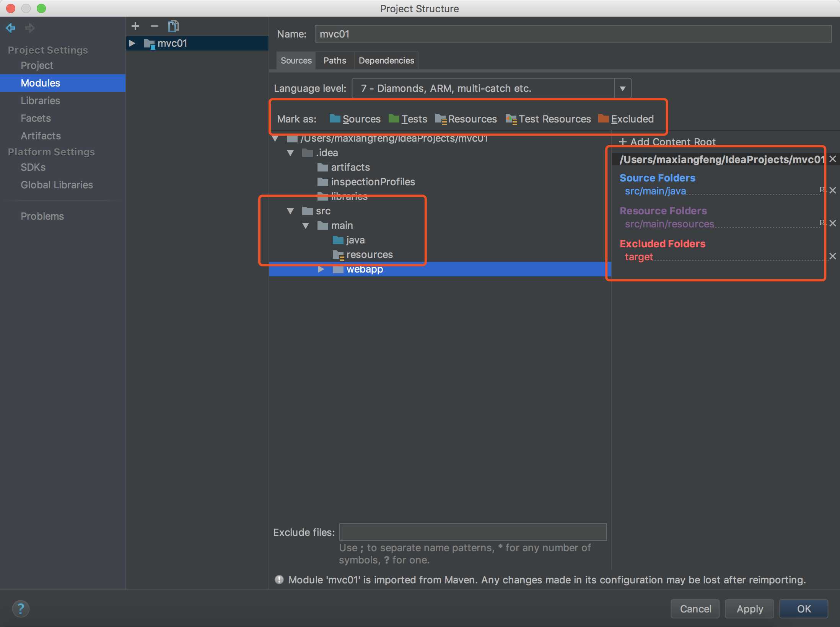Click the Maven import warning icon
The image size is (840, 627).
click(x=279, y=580)
